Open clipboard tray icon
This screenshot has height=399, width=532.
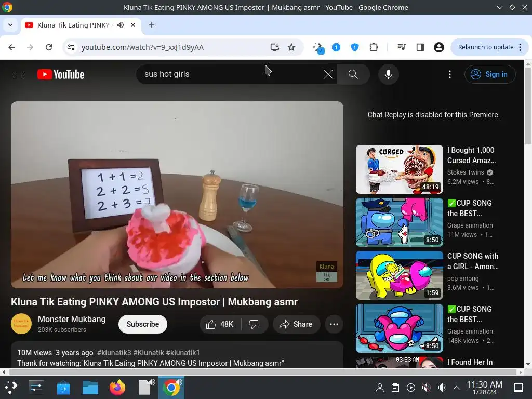coord(395,388)
